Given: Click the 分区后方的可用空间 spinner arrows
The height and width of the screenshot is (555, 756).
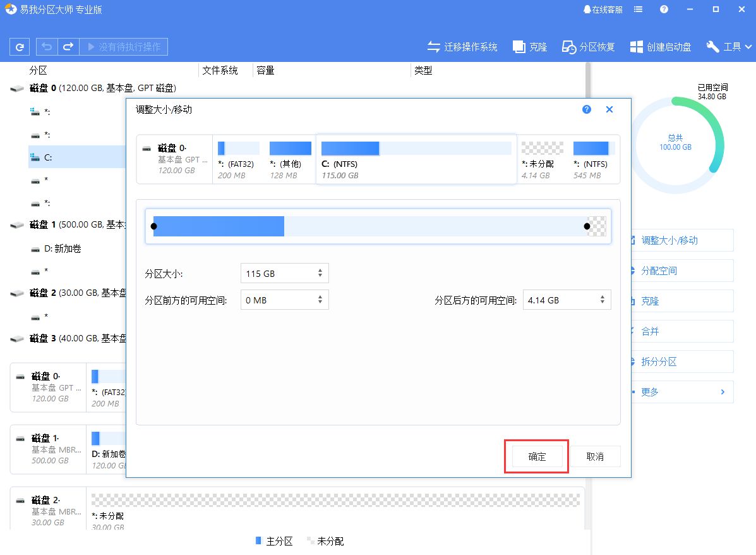Looking at the screenshot, I should pyautogui.click(x=603, y=300).
